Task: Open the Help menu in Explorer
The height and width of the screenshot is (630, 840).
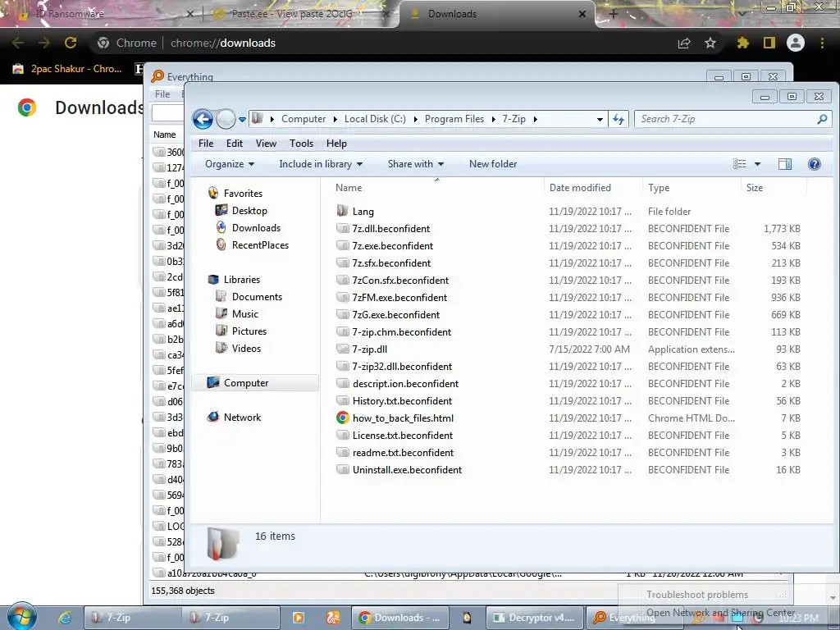Action: [x=336, y=144]
